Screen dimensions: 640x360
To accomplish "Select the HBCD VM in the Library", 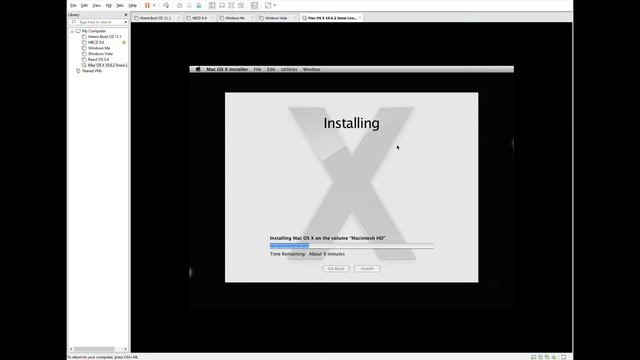I will pos(96,42).
